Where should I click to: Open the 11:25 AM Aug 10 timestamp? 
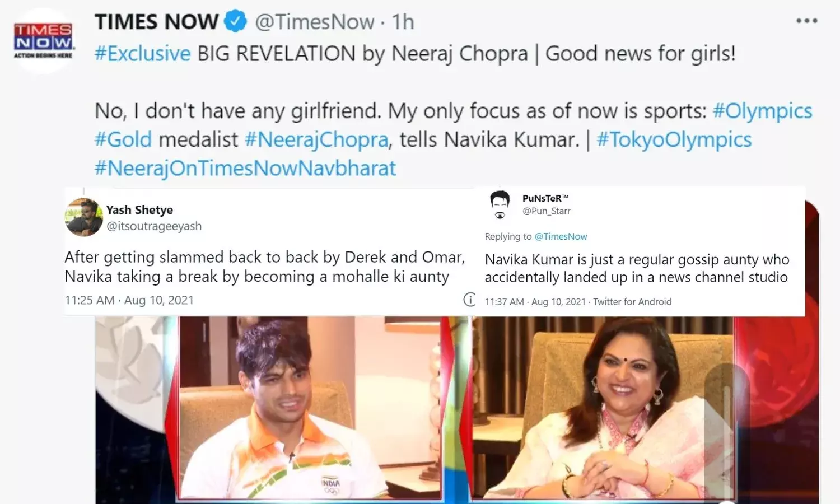click(129, 300)
